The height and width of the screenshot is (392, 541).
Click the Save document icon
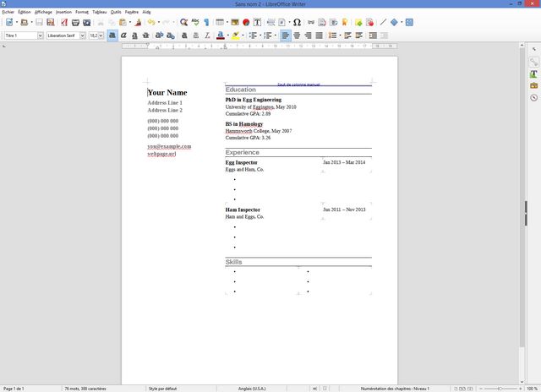(38, 22)
